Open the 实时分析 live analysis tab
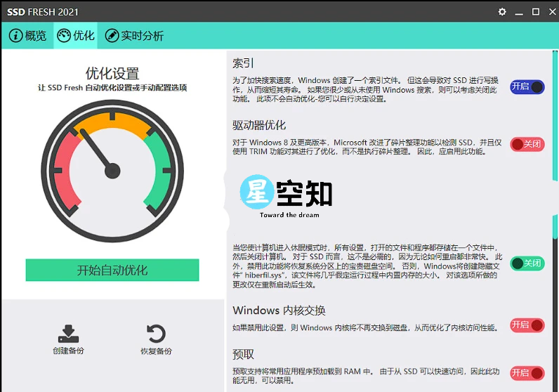Image resolution: width=559 pixels, height=392 pixels. (134, 36)
